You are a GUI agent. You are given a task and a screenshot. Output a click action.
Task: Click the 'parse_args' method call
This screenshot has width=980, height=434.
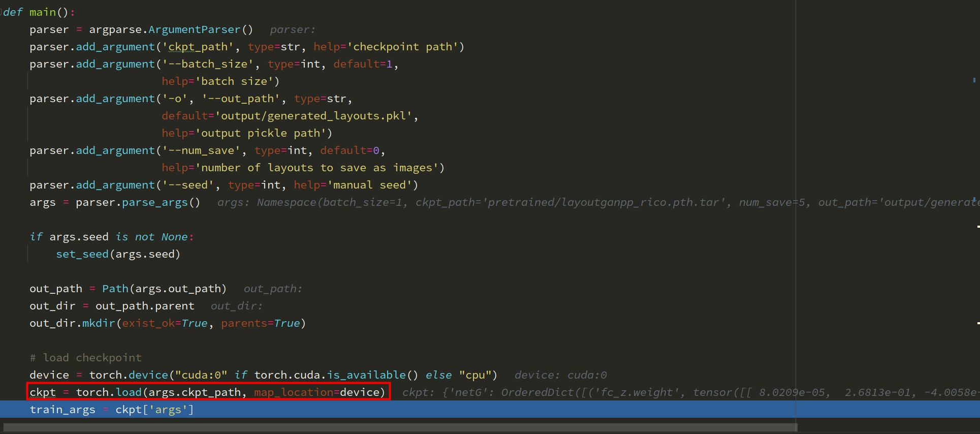pos(154,202)
